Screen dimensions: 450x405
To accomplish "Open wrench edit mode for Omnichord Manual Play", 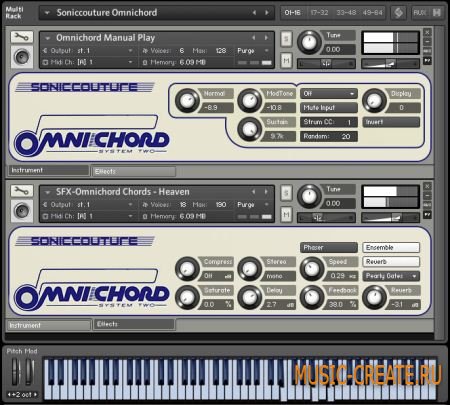I will [x=22, y=37].
